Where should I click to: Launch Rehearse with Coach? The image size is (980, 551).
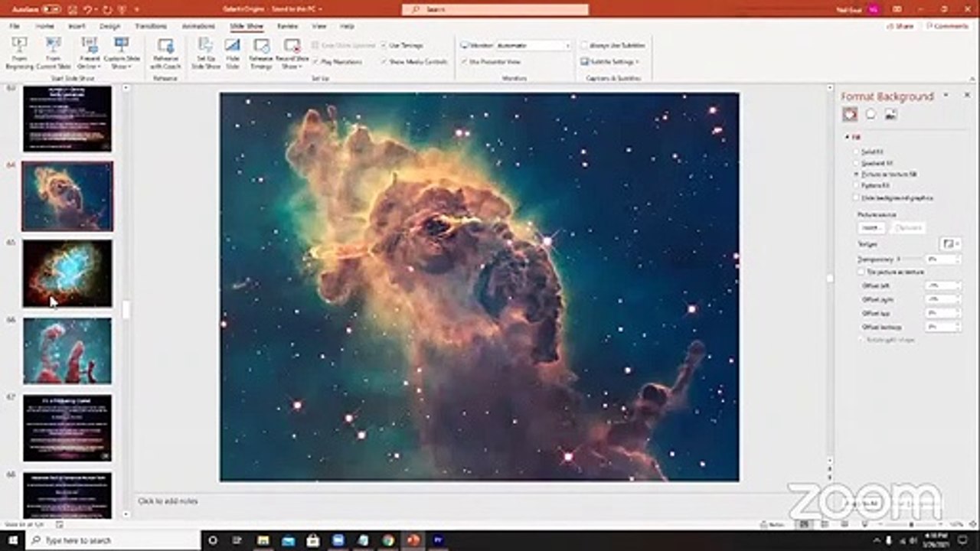coord(165,53)
